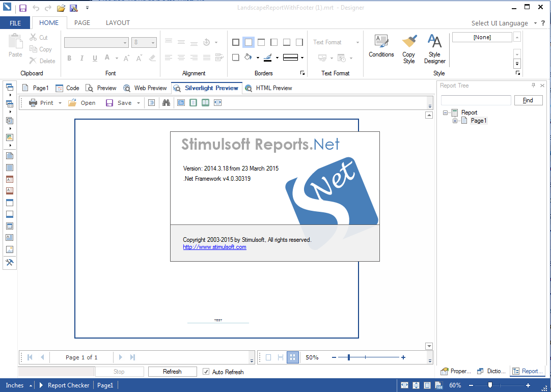Click the bookmarks list icon in preview toolbar
Screen dimensions: 551x392
click(151, 102)
